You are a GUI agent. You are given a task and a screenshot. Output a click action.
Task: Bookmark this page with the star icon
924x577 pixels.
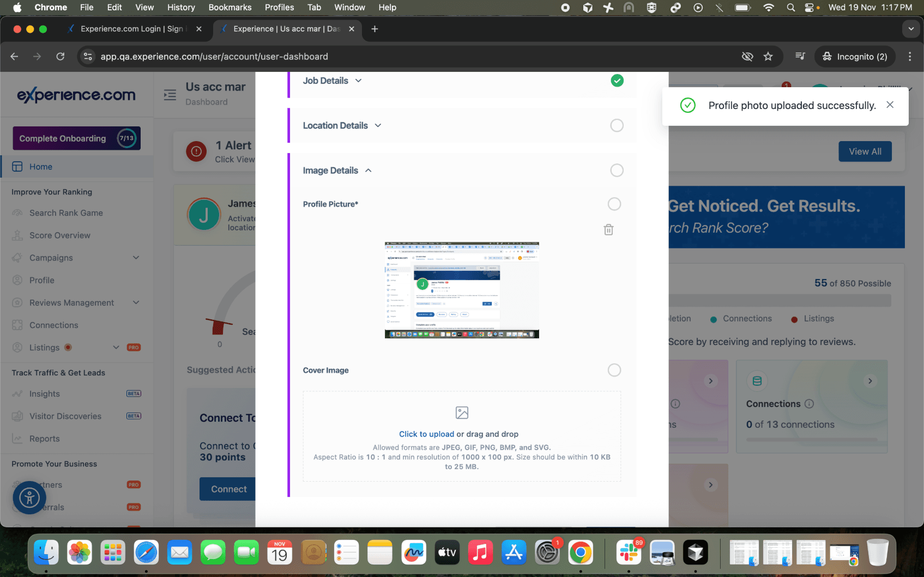(768, 57)
